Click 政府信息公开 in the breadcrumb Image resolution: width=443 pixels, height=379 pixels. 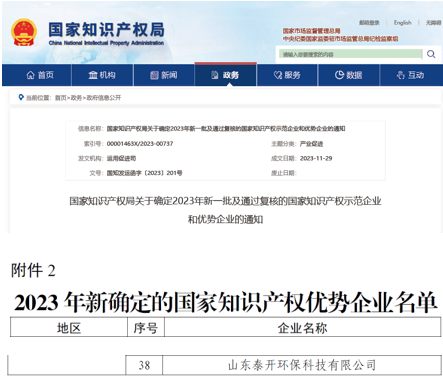point(104,98)
